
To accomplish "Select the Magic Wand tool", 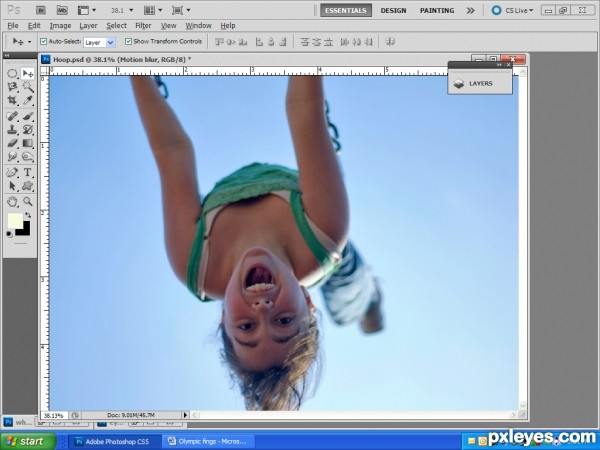I will pyautogui.click(x=28, y=87).
